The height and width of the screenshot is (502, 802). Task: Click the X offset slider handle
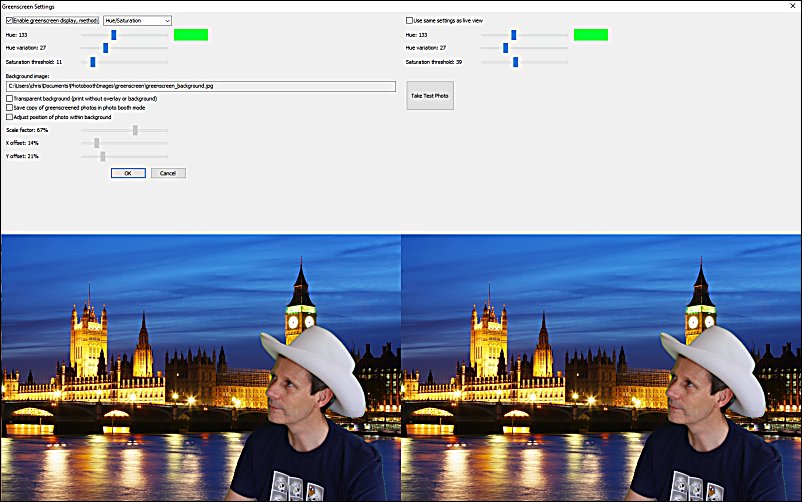(96, 143)
